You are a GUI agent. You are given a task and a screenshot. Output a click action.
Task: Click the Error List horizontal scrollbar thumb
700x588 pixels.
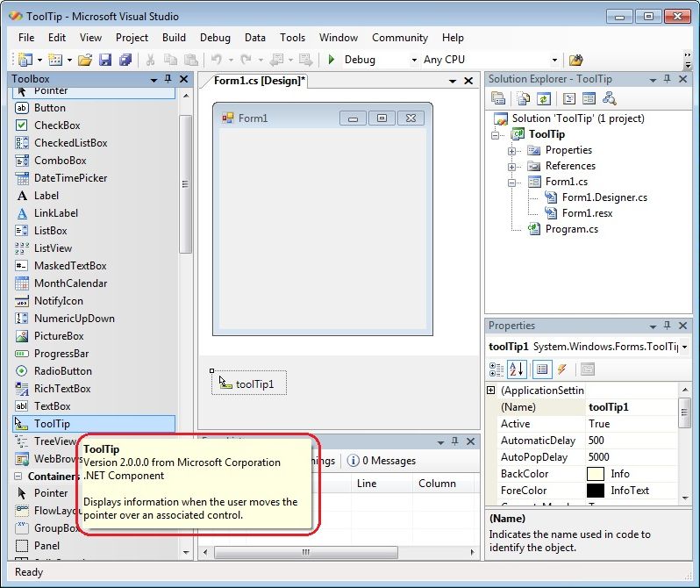[306, 552]
